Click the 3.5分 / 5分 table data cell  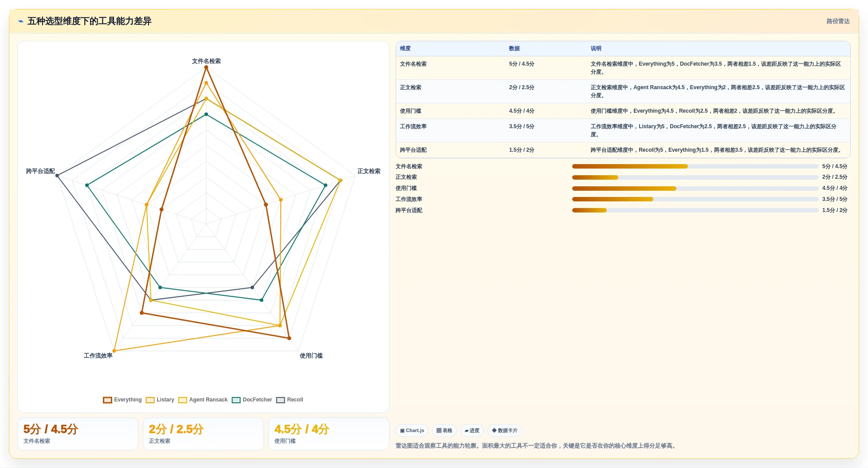click(x=522, y=126)
